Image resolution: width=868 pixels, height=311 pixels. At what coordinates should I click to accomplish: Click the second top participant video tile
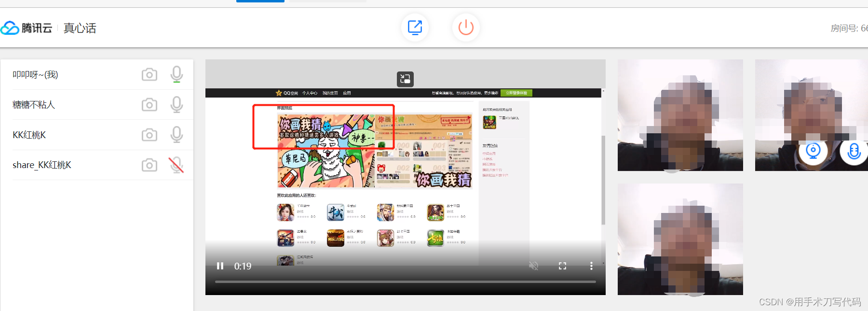[812, 115]
